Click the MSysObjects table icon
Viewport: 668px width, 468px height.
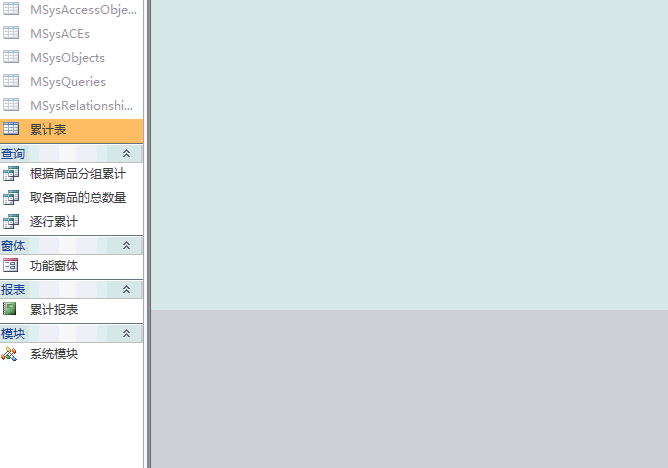(x=11, y=57)
